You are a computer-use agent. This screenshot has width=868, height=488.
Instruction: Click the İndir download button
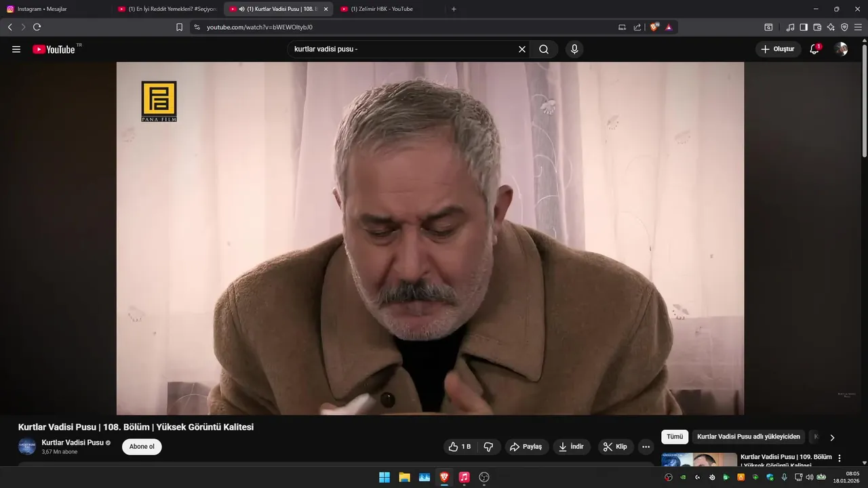pyautogui.click(x=571, y=447)
